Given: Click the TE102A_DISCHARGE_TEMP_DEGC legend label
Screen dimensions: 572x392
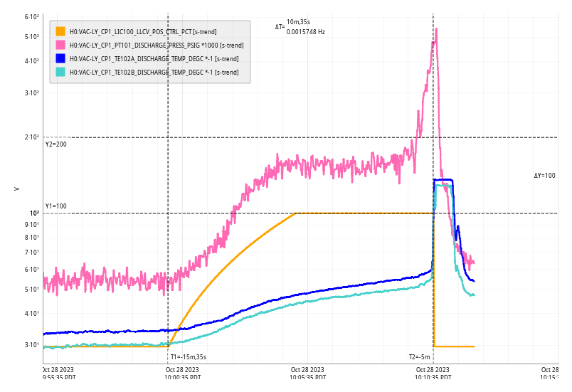Looking at the screenshot, I should pos(154,58).
